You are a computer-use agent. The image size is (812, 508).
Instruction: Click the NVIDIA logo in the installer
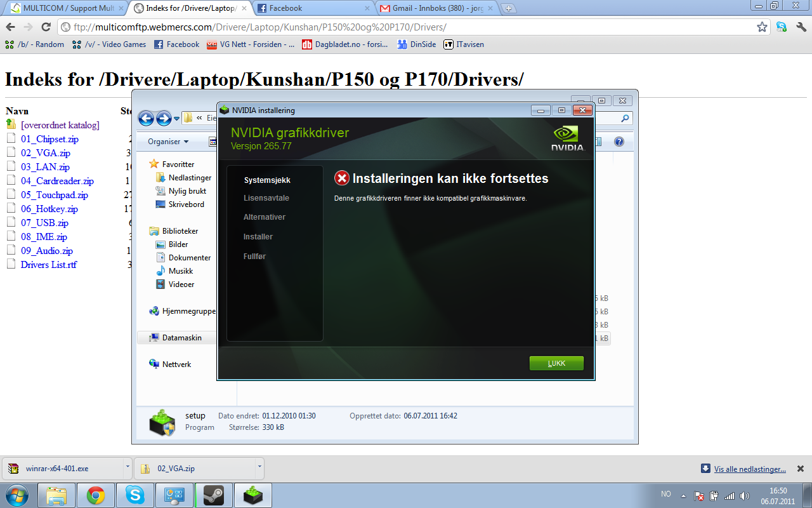point(567,138)
